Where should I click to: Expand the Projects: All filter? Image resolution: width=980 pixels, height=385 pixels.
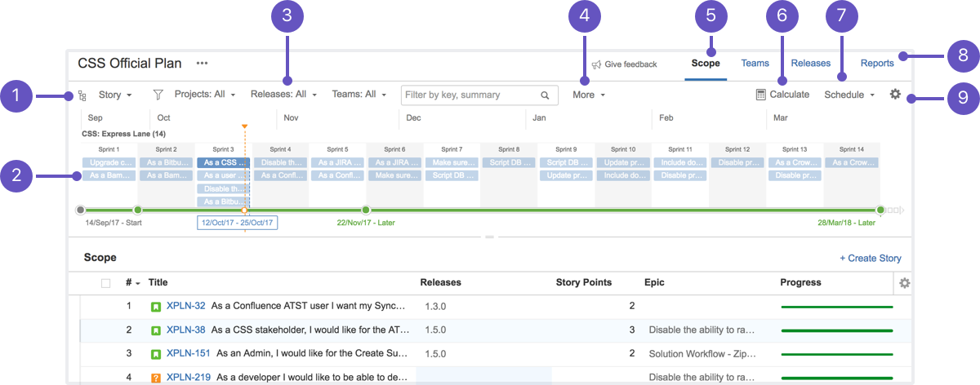[x=205, y=95]
